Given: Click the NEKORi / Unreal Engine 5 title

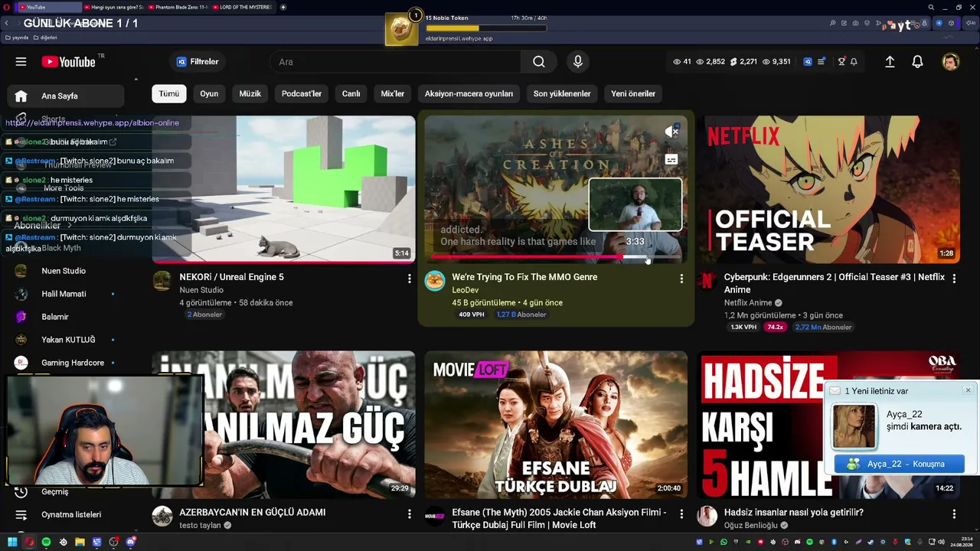Looking at the screenshot, I should click(231, 277).
